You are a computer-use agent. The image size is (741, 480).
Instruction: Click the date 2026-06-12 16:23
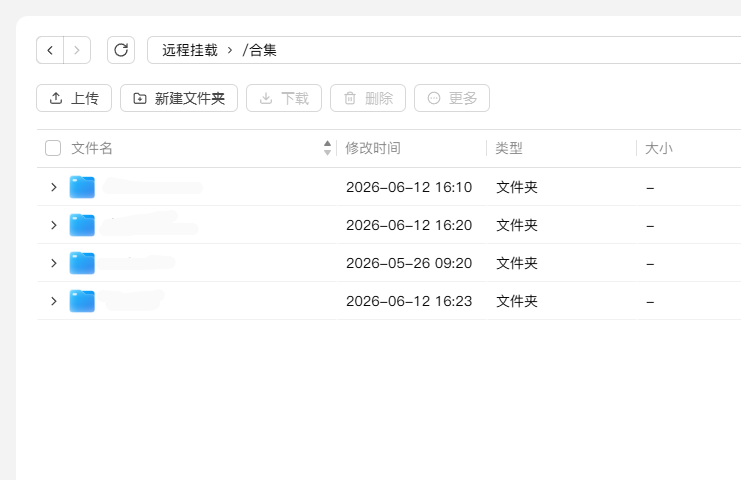point(409,301)
